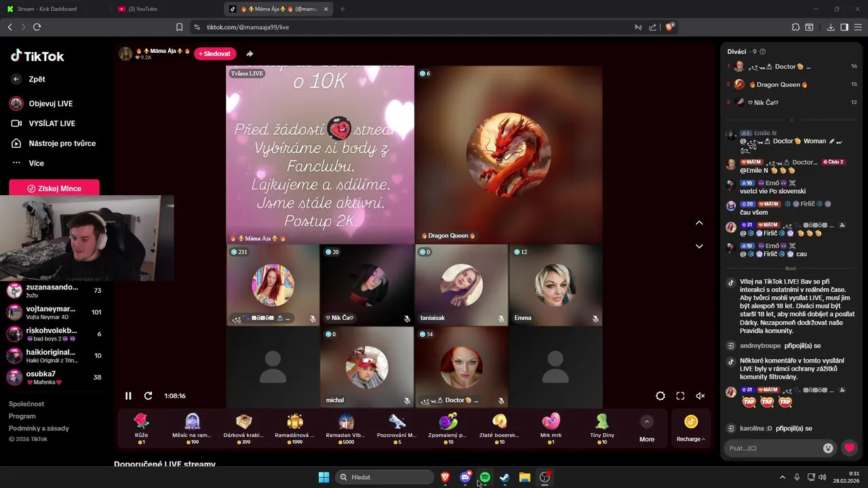Share the live stream via the arrow icon
Image resolution: width=868 pixels, height=488 pixels.
coord(250,54)
